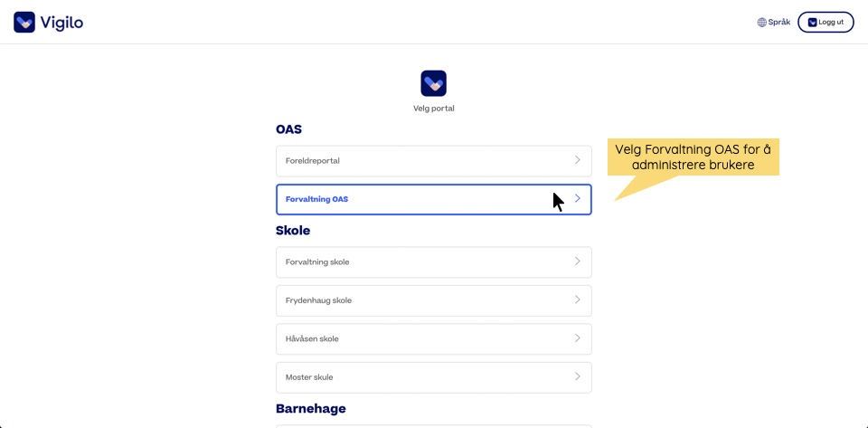Image resolution: width=868 pixels, height=428 pixels.
Task: Open the Foreldreportal portal
Action: pos(407,161)
